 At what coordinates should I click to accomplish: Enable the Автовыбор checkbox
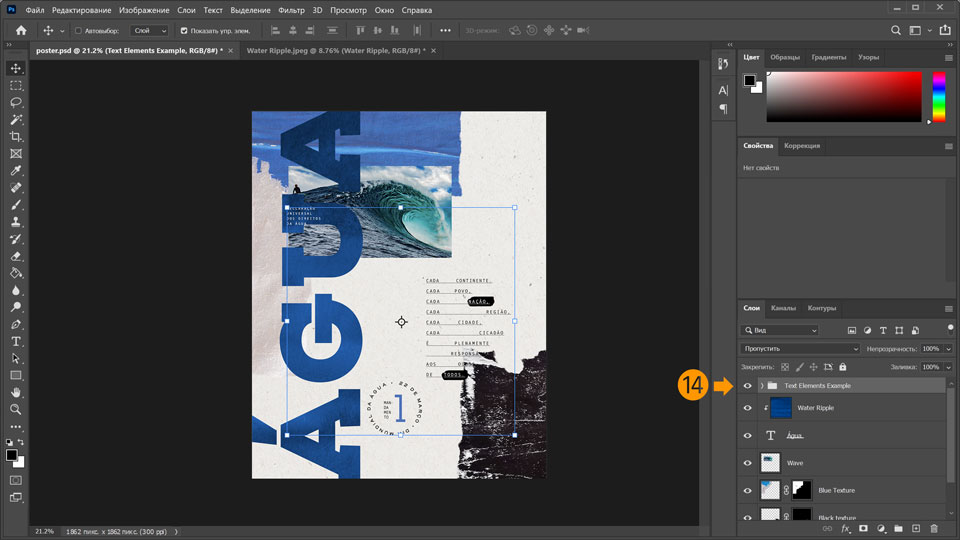pyautogui.click(x=79, y=31)
